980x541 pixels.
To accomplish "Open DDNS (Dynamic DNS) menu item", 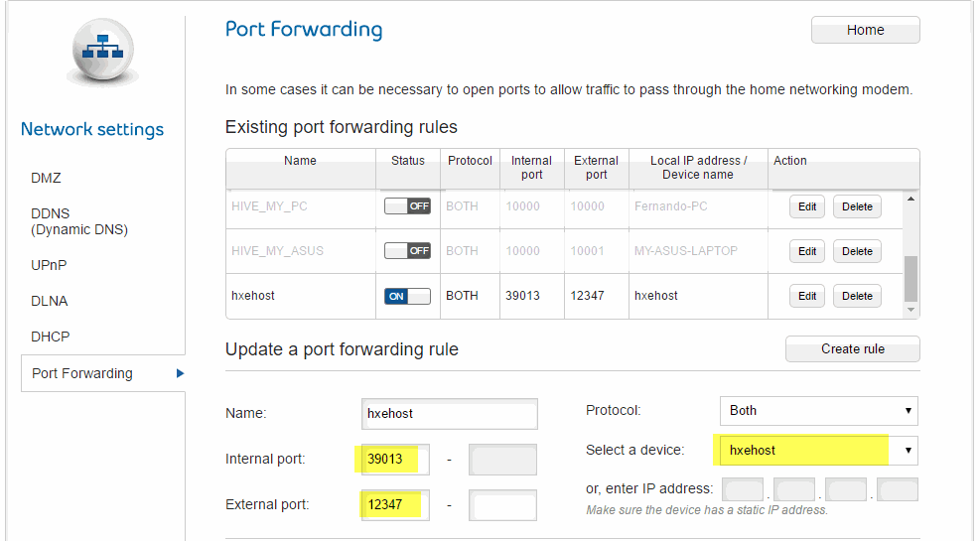I will pyautogui.click(x=79, y=221).
